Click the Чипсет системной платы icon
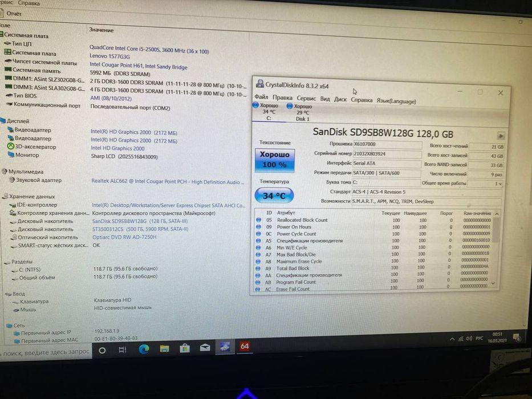The height and width of the screenshot is (399, 532). tap(8, 61)
